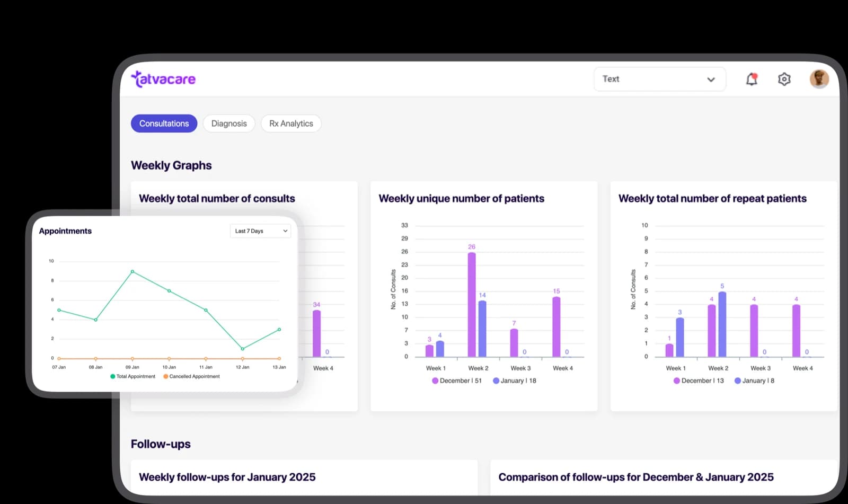
Task: Toggle December | 51 legend in unique patients
Action: click(x=457, y=381)
